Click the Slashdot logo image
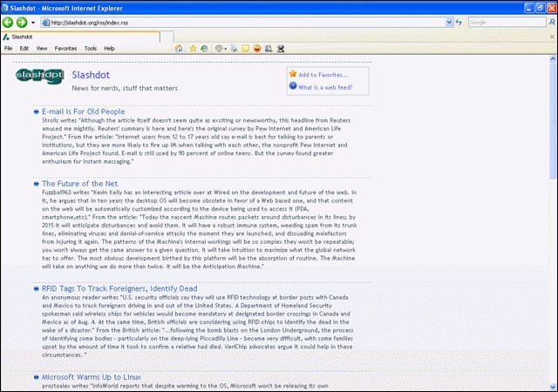558x392 pixels. click(39, 76)
